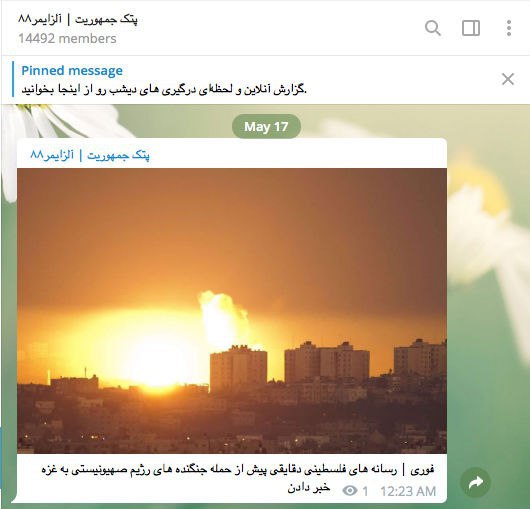The image size is (530, 509).
Task: Click the "Pinned message" heading
Action: point(72,70)
